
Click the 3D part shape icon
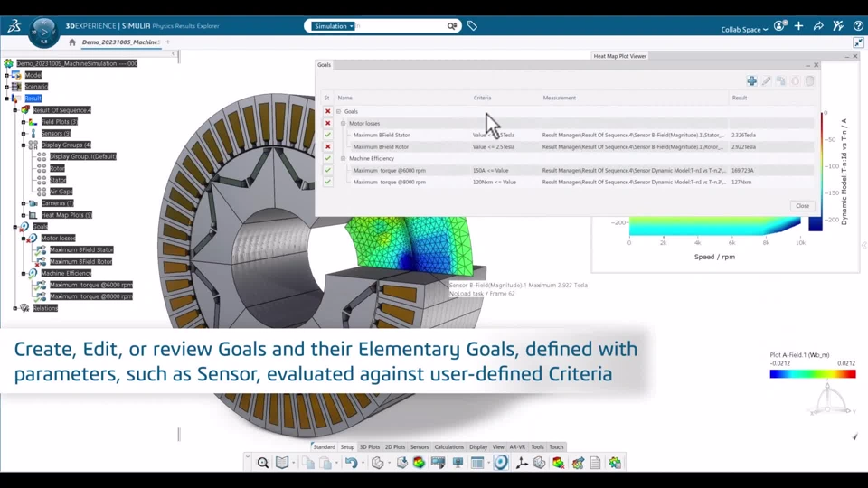click(x=378, y=463)
